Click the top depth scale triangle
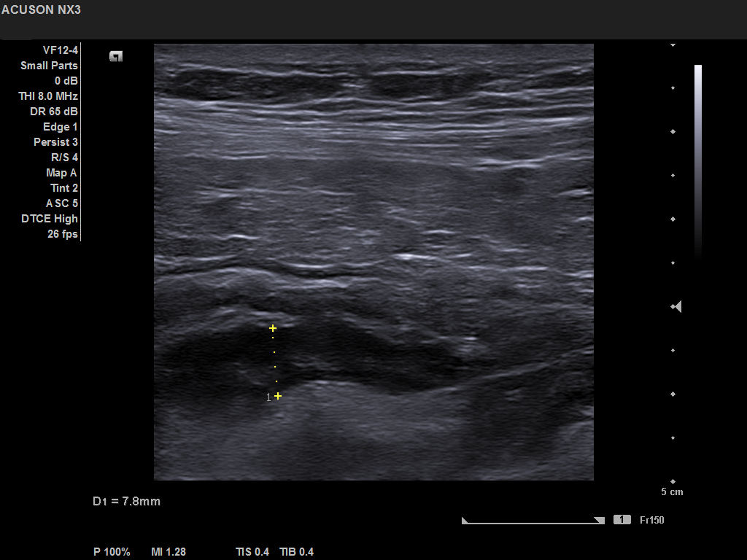The image size is (747, 560). click(x=673, y=45)
